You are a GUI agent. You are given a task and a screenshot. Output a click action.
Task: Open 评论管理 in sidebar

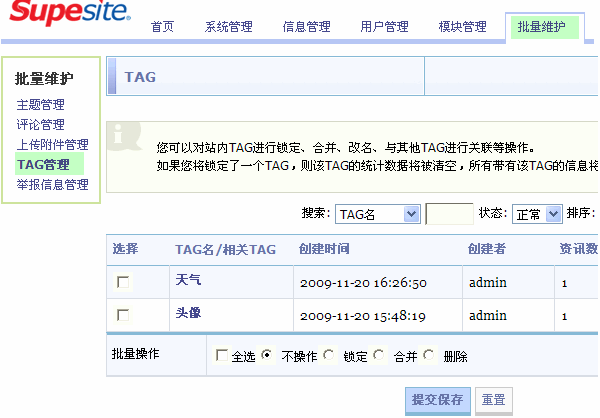tap(40, 125)
